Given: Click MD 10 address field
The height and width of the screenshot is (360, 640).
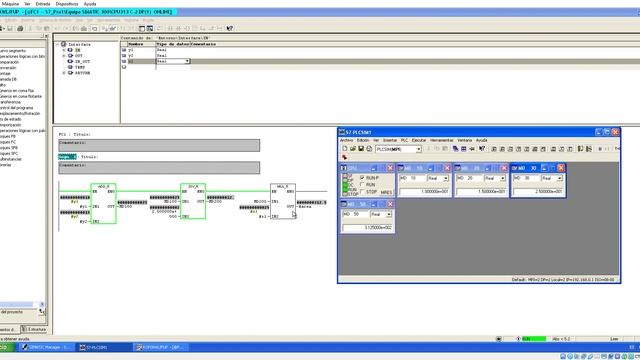Looking at the screenshot, I should point(412,178).
